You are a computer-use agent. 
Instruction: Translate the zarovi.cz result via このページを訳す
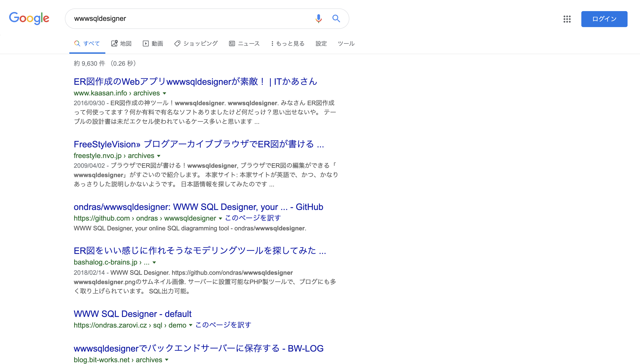(223, 325)
